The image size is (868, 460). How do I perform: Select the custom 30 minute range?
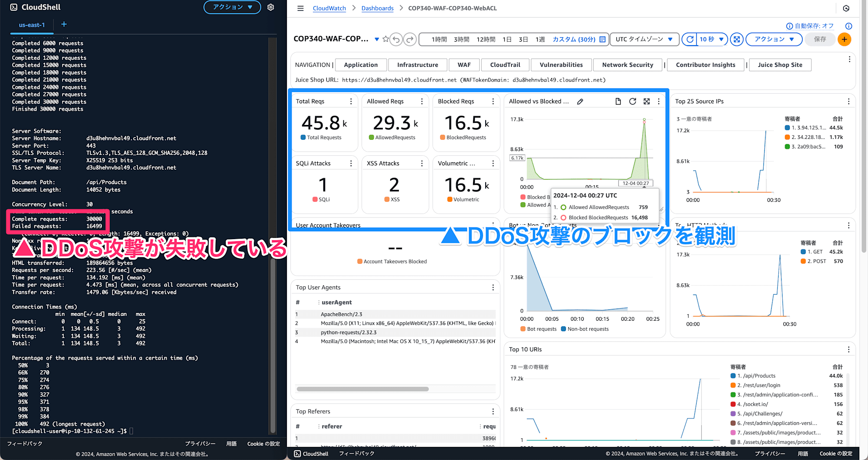click(x=574, y=39)
